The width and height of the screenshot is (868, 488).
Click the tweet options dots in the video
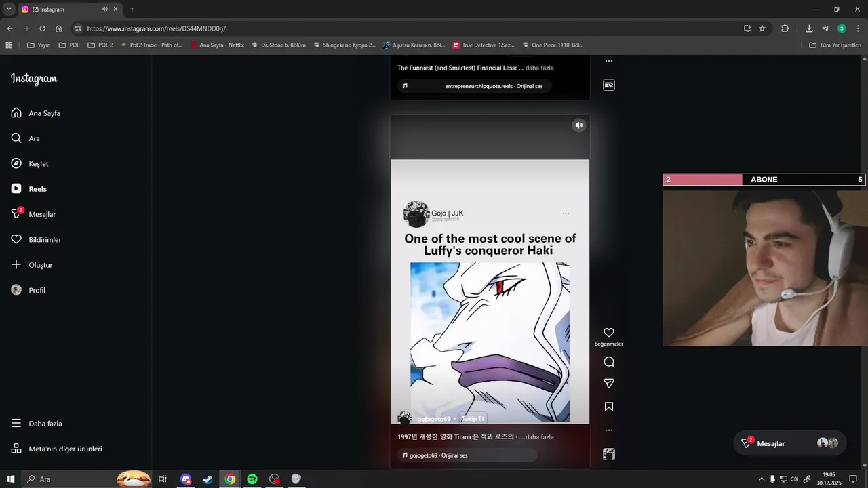pyautogui.click(x=566, y=213)
